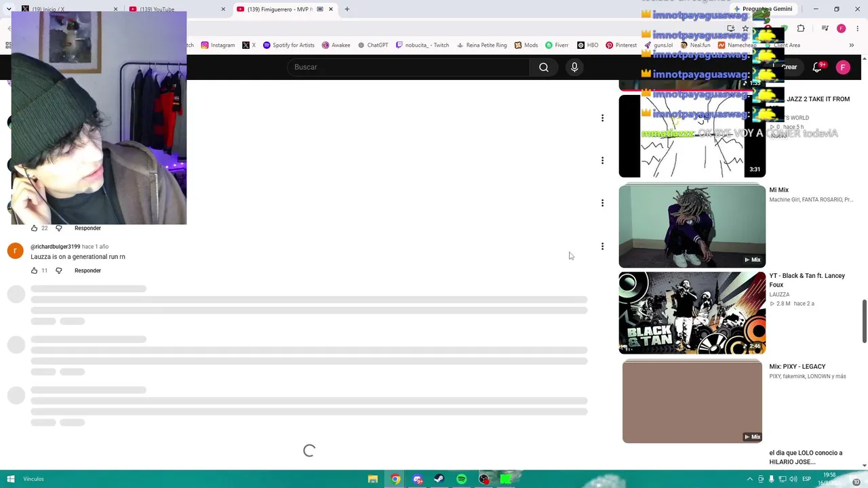Image resolution: width=868 pixels, height=488 pixels.
Task: Open 'Mix: PIXY - LEGACY' title
Action: 797,367
